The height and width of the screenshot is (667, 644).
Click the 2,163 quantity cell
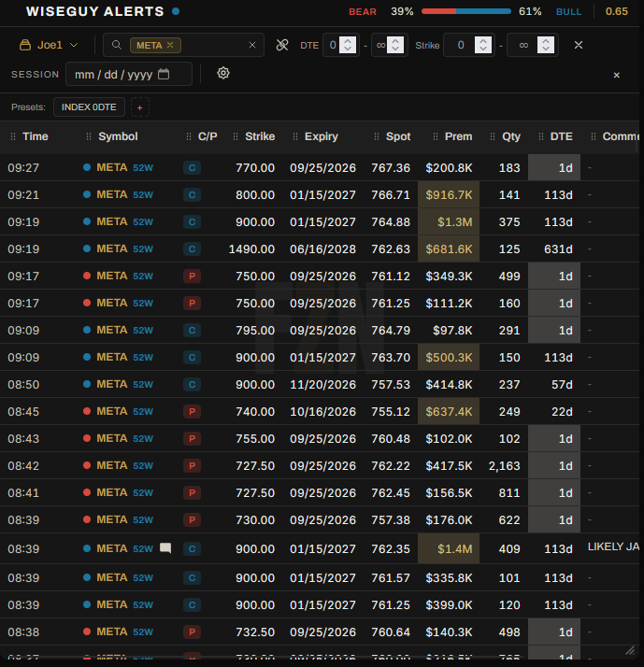click(x=505, y=466)
